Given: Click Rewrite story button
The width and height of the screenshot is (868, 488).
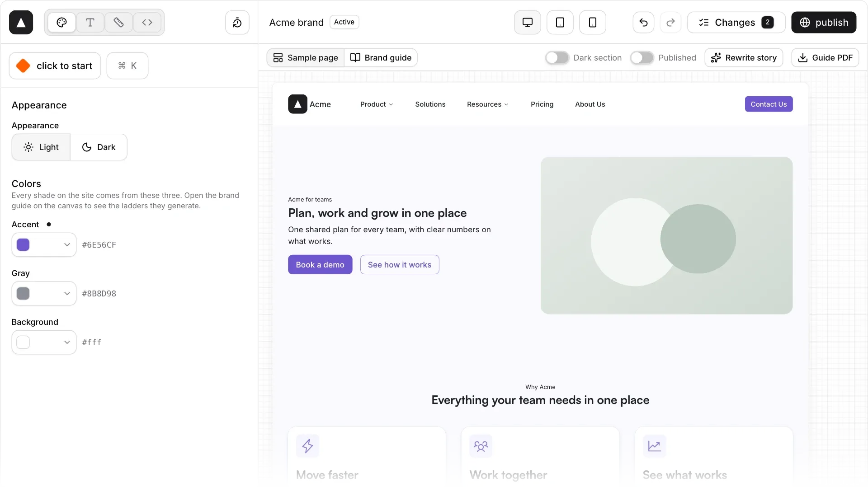Looking at the screenshot, I should pos(744,57).
